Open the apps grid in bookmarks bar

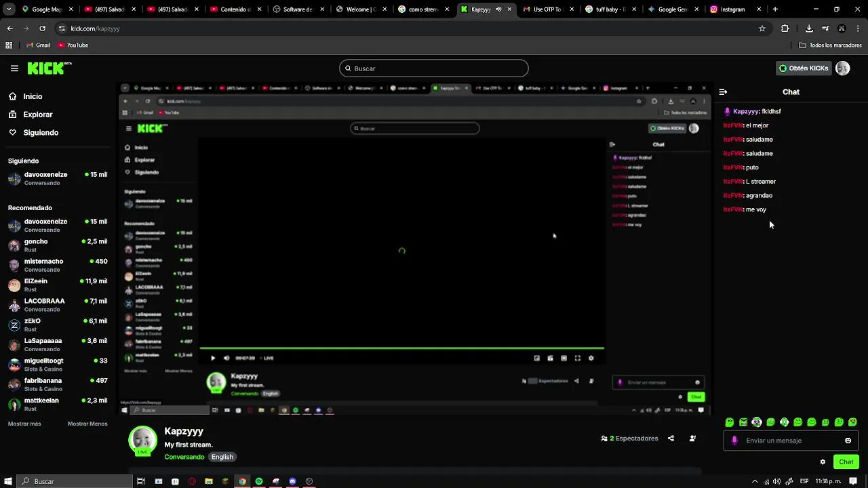(x=9, y=45)
